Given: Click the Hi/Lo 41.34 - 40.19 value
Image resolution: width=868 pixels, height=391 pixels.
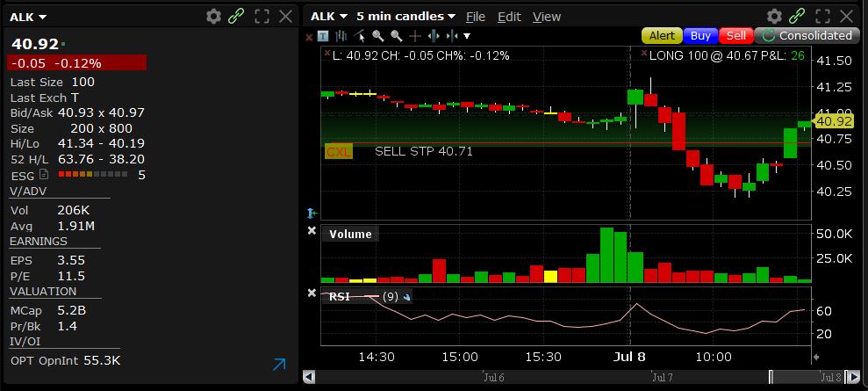Looking at the screenshot, I should (x=101, y=144).
